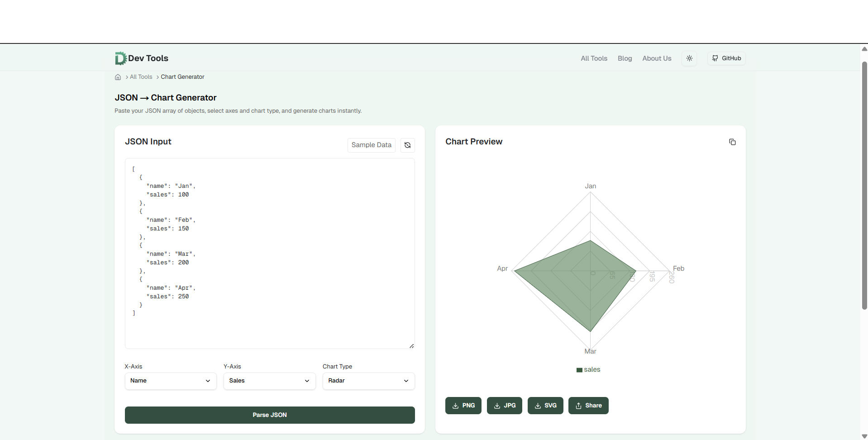Toggle the light/dark theme sun icon
This screenshot has width=868, height=440.
(689, 58)
